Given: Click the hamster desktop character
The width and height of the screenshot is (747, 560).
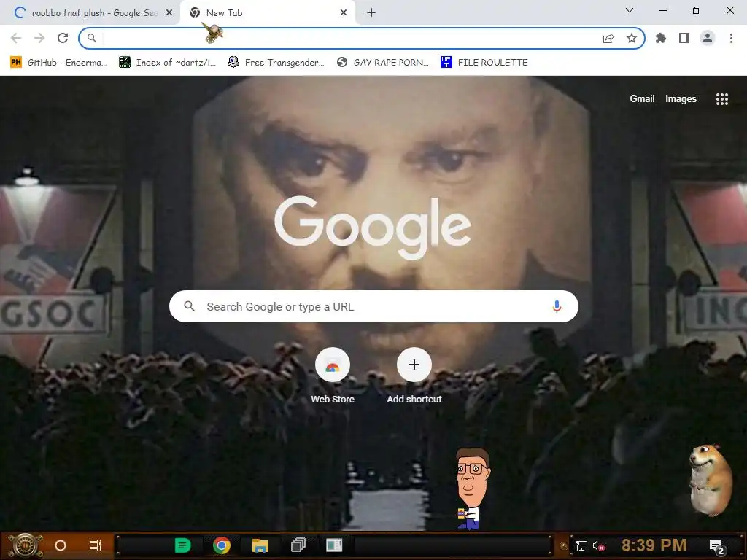Looking at the screenshot, I should pos(711,479).
